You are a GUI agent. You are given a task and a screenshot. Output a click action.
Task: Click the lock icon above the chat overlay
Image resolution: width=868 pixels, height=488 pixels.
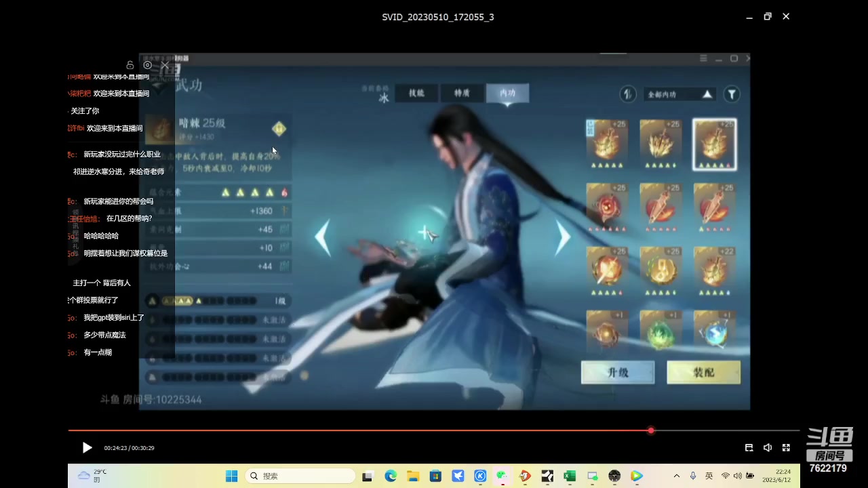click(x=130, y=65)
